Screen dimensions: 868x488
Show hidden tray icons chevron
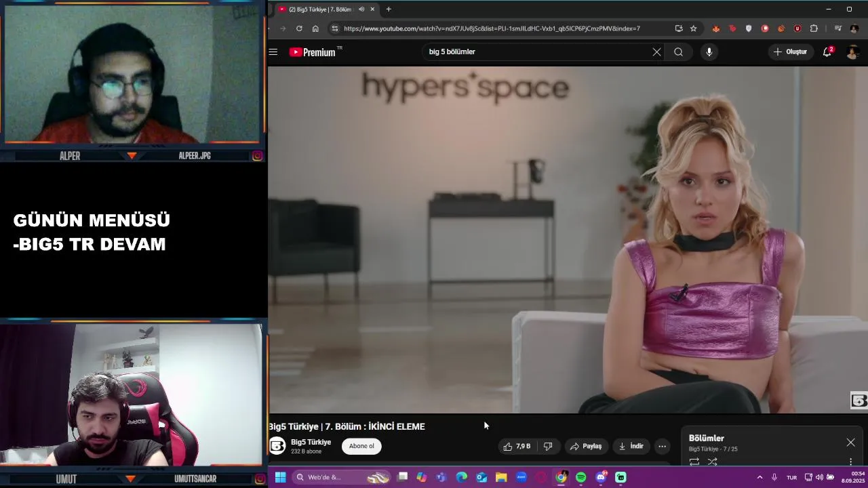[x=759, y=477]
